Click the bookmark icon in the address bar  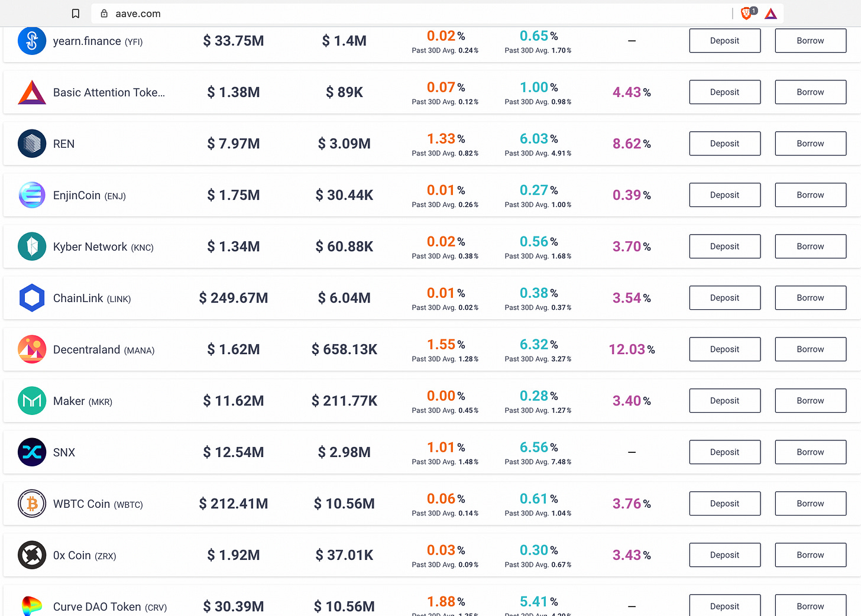tap(76, 14)
